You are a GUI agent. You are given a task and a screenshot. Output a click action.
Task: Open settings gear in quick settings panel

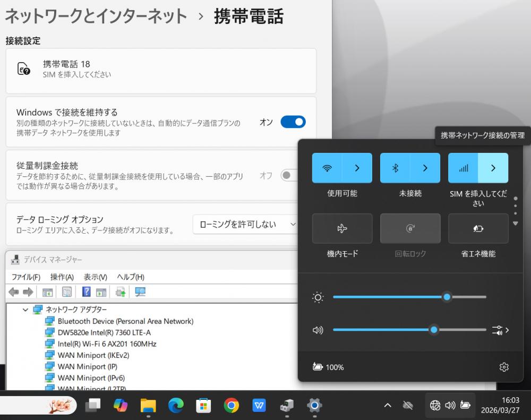(504, 367)
